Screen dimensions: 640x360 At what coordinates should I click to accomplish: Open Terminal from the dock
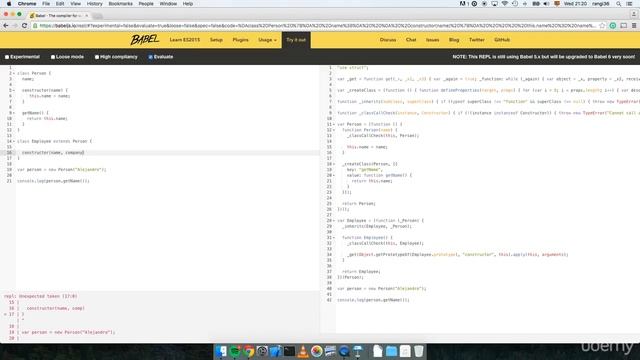click(x=289, y=351)
